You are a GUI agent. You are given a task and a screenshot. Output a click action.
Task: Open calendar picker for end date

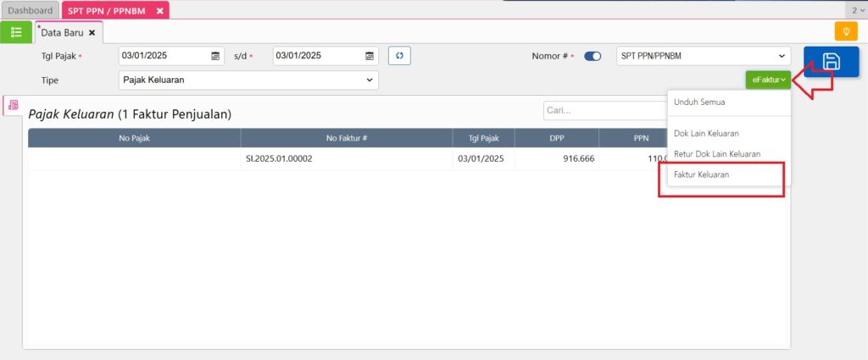pos(370,56)
